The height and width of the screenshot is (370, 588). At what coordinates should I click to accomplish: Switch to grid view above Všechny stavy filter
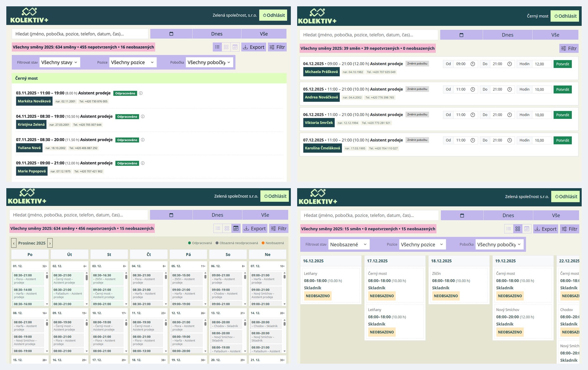(226, 47)
